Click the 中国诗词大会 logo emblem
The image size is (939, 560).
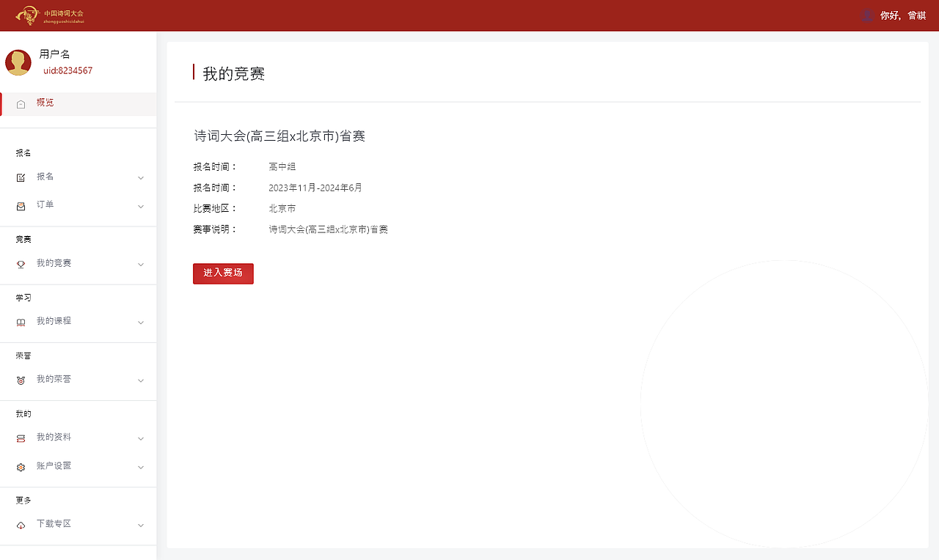(28, 15)
